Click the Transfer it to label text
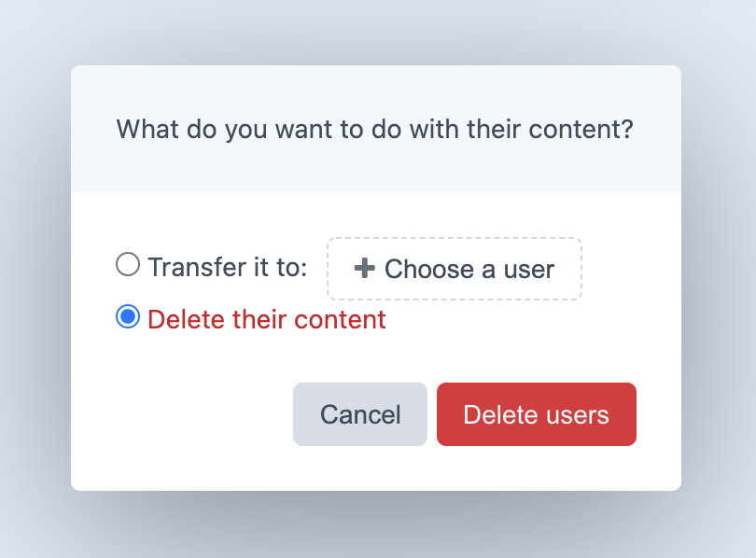 pos(229,266)
